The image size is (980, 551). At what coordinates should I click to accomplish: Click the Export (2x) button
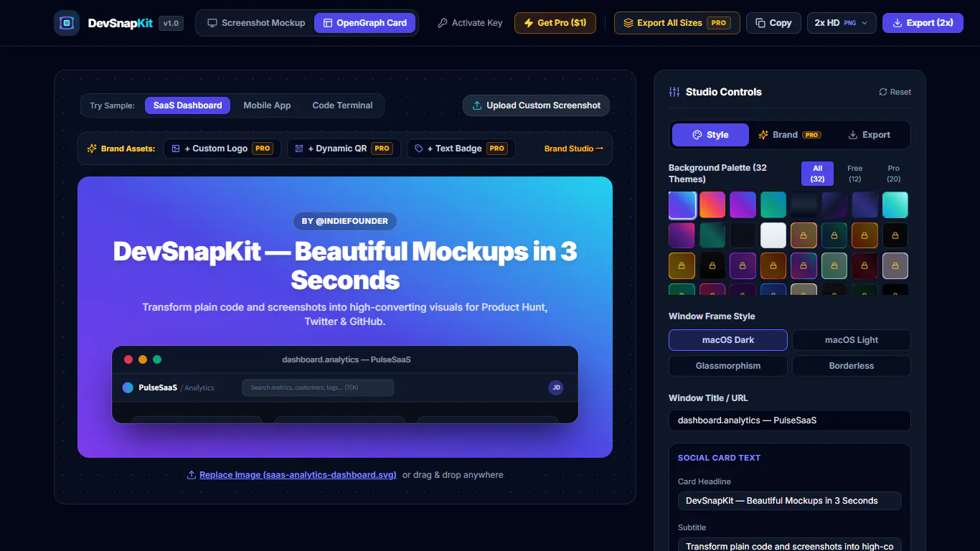[923, 23]
